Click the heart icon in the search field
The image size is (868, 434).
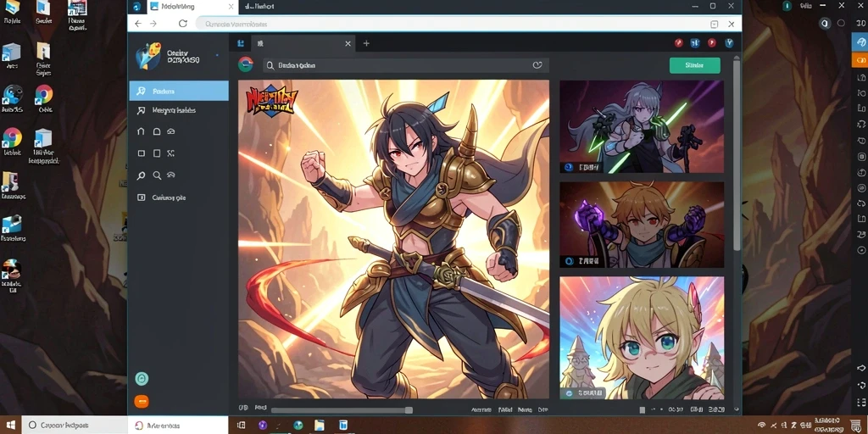(x=537, y=65)
